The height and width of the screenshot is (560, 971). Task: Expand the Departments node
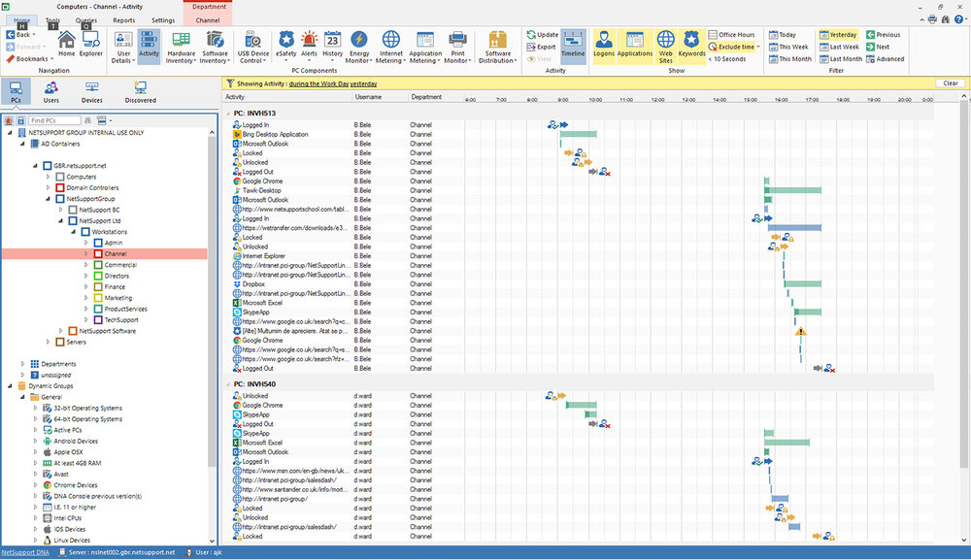click(22, 364)
